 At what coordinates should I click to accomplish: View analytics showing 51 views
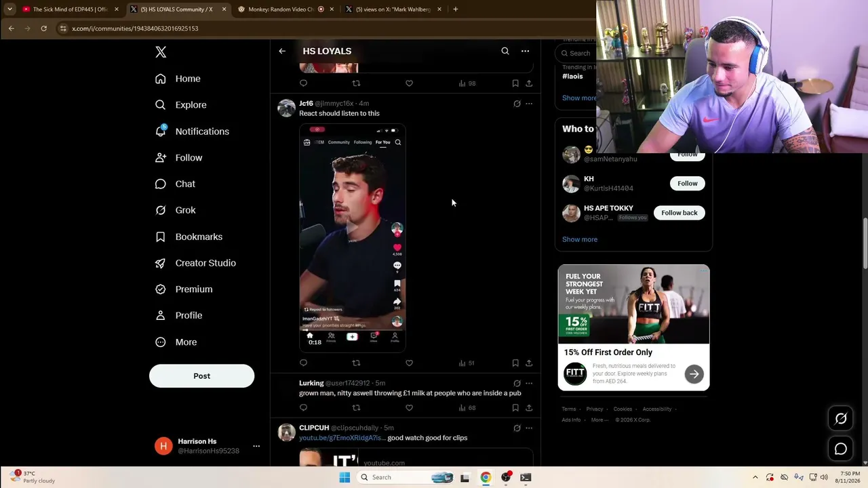pyautogui.click(x=467, y=363)
